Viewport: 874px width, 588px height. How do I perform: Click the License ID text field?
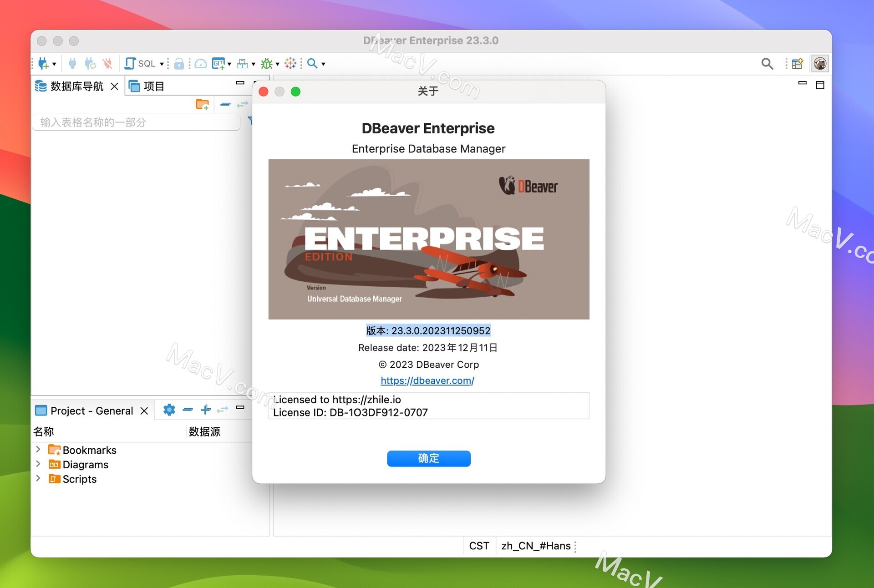click(429, 406)
